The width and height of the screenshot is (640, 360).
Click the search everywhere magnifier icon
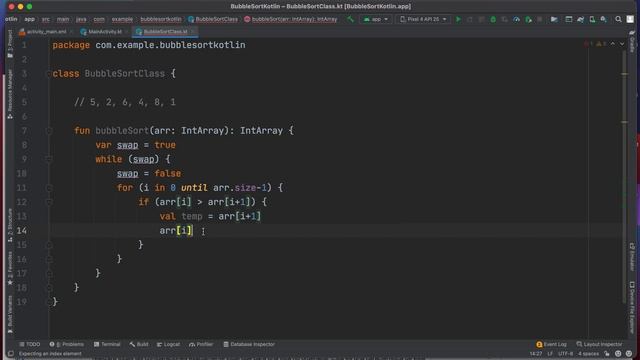click(618, 19)
